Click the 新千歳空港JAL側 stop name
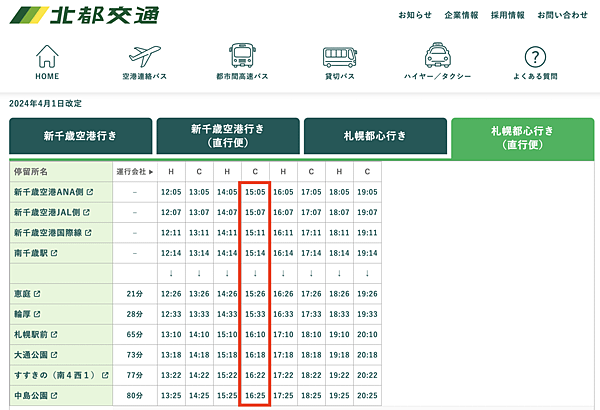Screen dimensions: 600x410 click(47, 212)
